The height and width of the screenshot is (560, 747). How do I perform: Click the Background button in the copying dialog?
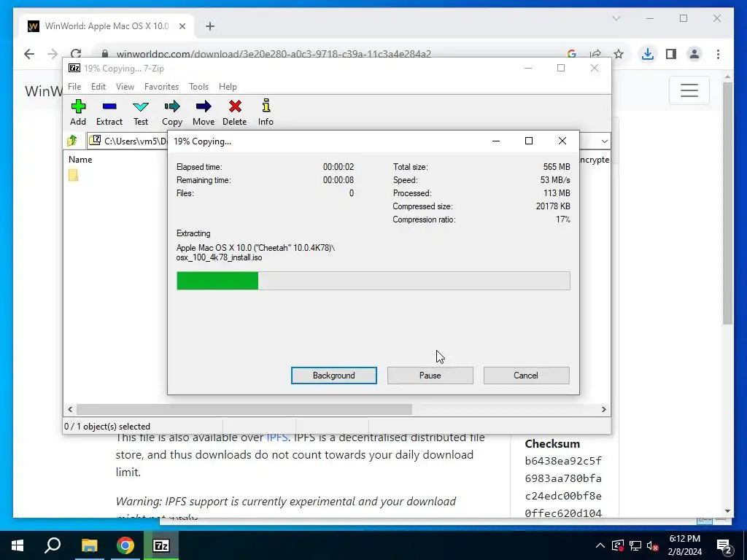(334, 376)
